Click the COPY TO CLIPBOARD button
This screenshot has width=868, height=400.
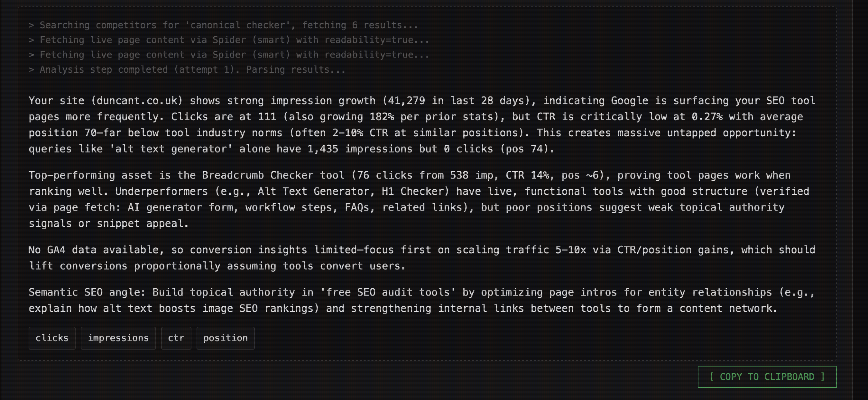(x=767, y=377)
